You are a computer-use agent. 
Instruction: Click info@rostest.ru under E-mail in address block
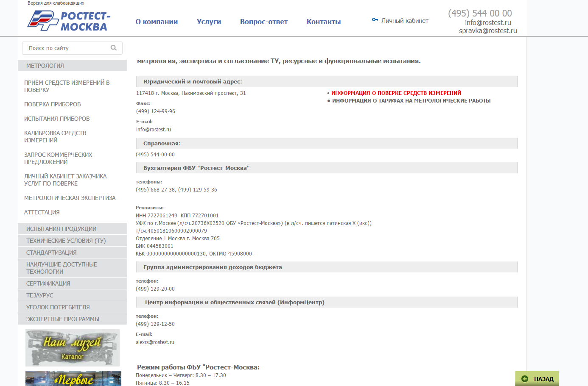point(154,130)
